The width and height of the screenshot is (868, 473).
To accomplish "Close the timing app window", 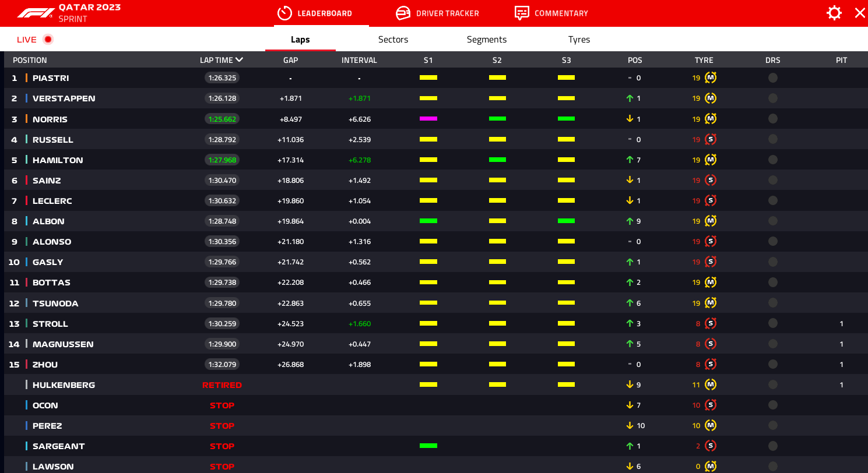I will 860,13.
